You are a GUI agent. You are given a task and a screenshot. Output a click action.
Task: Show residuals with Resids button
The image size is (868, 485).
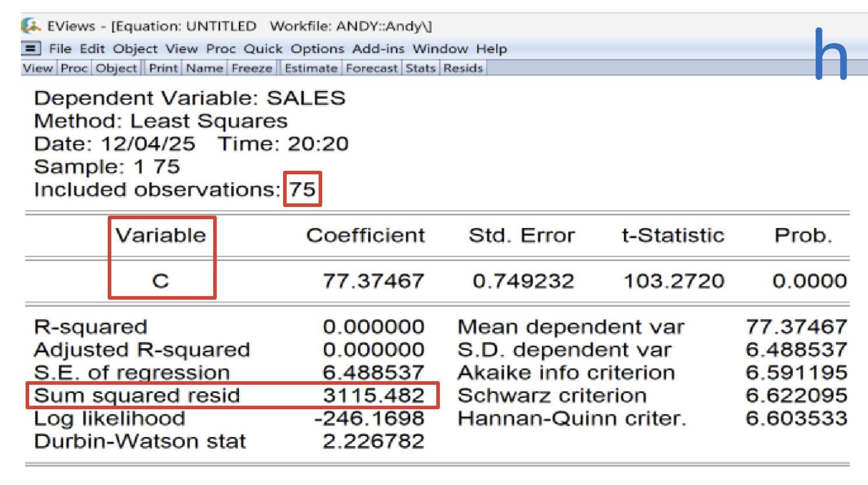pyautogui.click(x=463, y=68)
